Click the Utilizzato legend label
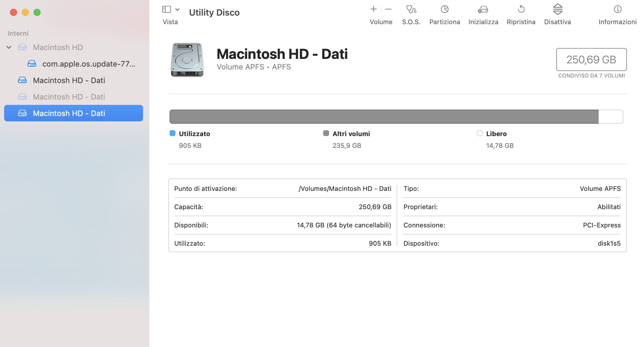This screenshot has width=644, height=347. [x=195, y=134]
